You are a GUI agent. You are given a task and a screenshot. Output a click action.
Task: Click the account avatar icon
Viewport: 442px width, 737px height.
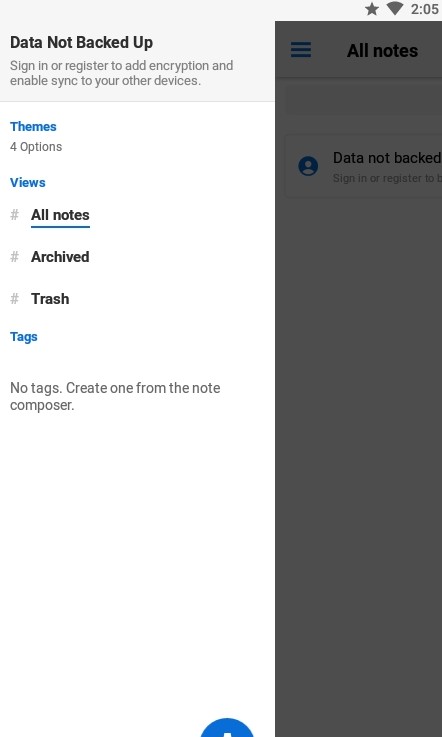[308, 166]
